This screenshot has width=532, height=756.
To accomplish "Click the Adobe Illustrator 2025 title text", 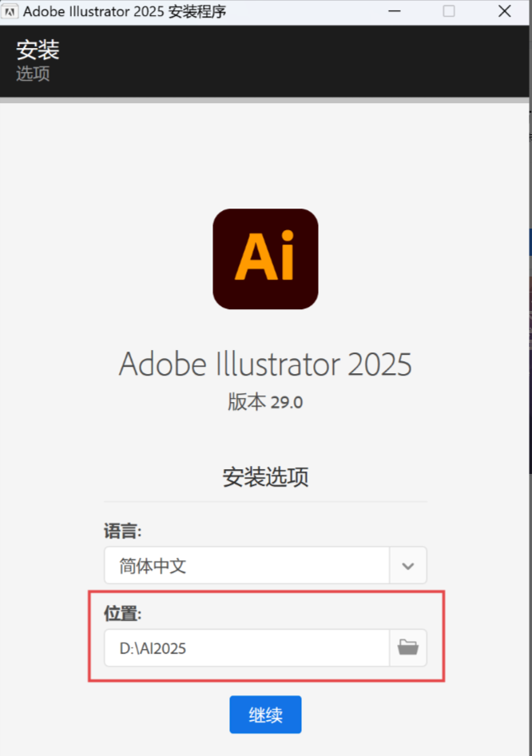I will pos(265,364).
